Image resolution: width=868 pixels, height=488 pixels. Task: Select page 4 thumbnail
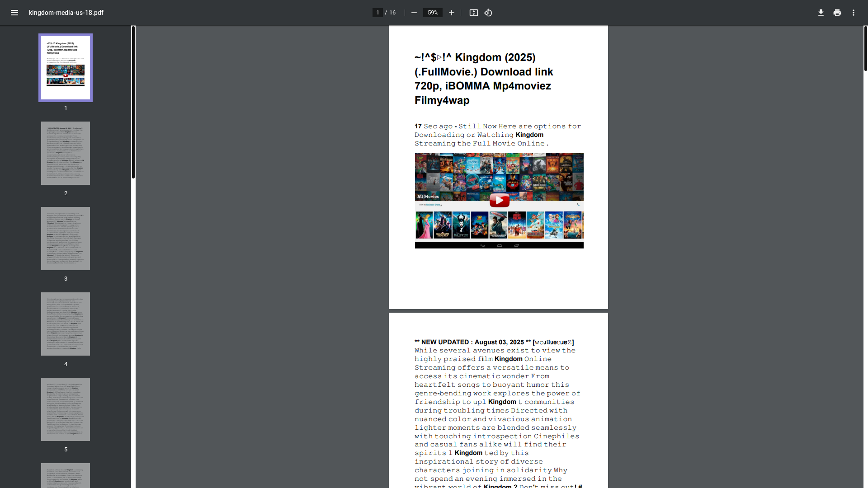pyautogui.click(x=66, y=324)
